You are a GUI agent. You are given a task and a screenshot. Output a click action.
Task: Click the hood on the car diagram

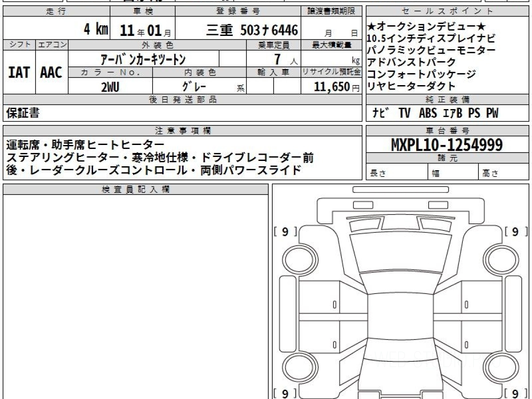click(x=400, y=252)
